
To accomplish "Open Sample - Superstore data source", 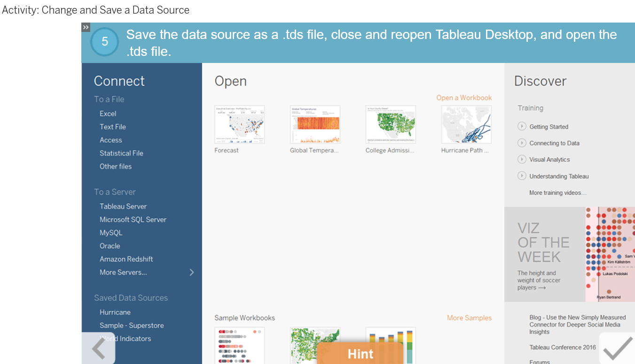I will pos(132,325).
